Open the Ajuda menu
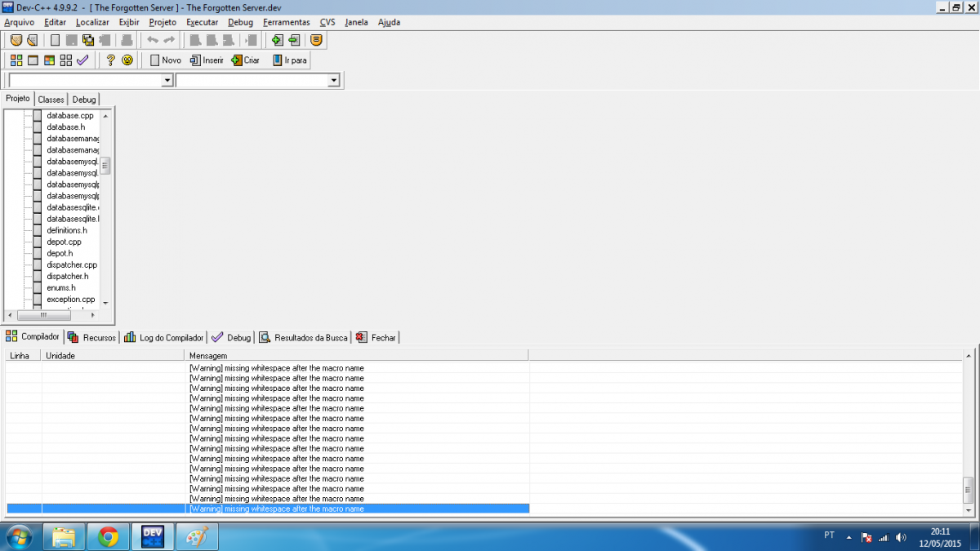 pyautogui.click(x=389, y=22)
